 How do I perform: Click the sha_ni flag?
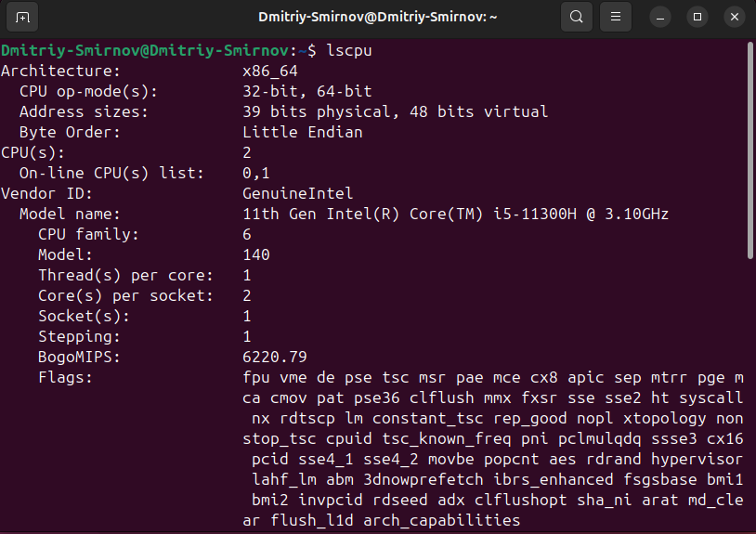605,500
